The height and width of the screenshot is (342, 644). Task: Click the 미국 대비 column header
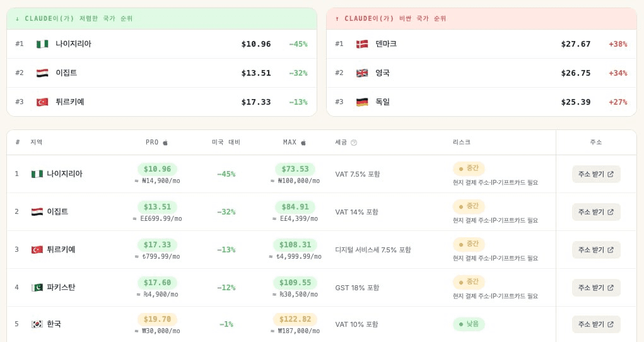pyautogui.click(x=226, y=142)
